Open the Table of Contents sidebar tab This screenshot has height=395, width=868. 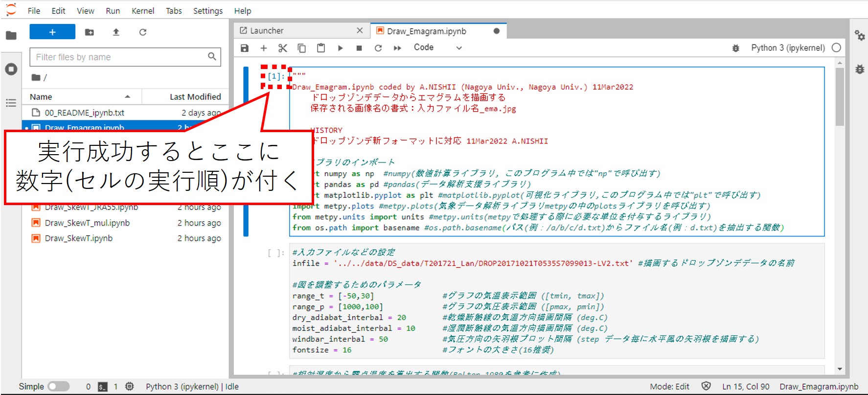11,103
